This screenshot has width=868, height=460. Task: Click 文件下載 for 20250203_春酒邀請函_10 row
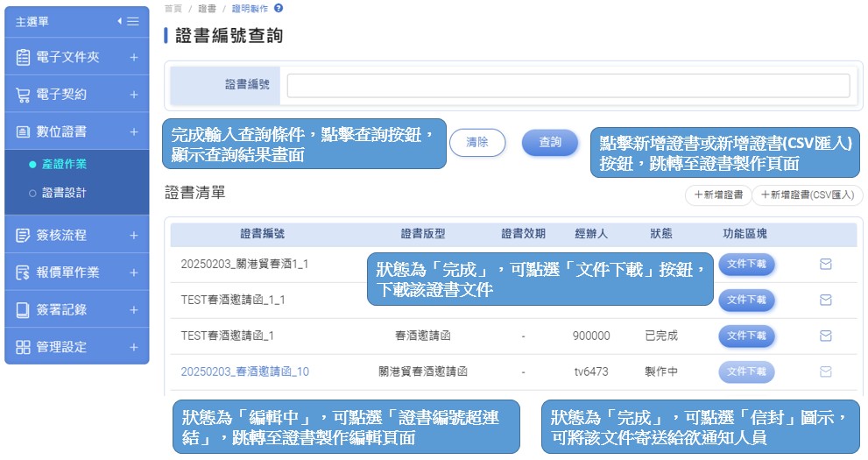[746, 372]
